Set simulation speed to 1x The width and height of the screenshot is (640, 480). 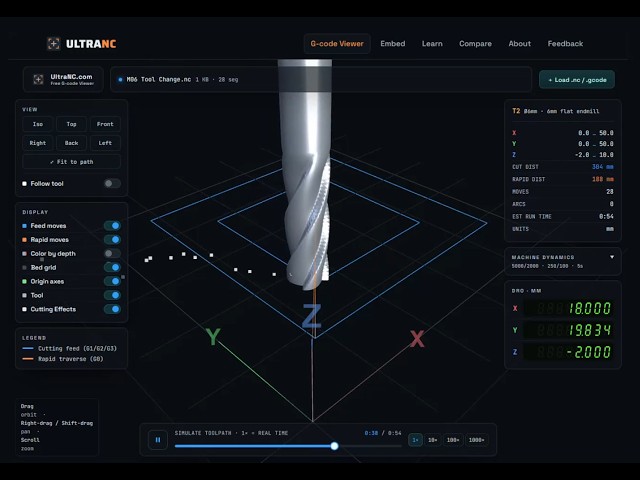pyautogui.click(x=415, y=440)
